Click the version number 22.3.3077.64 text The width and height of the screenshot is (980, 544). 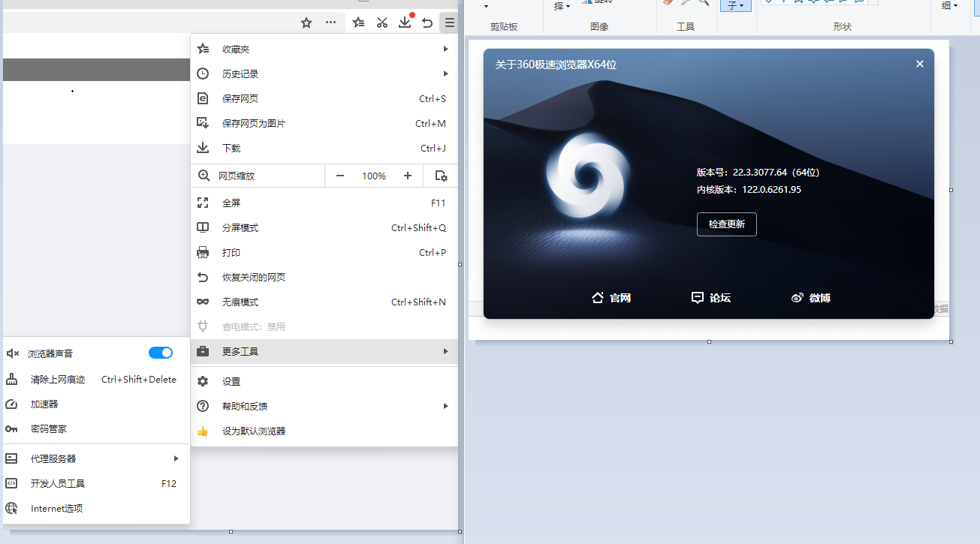[x=760, y=172]
